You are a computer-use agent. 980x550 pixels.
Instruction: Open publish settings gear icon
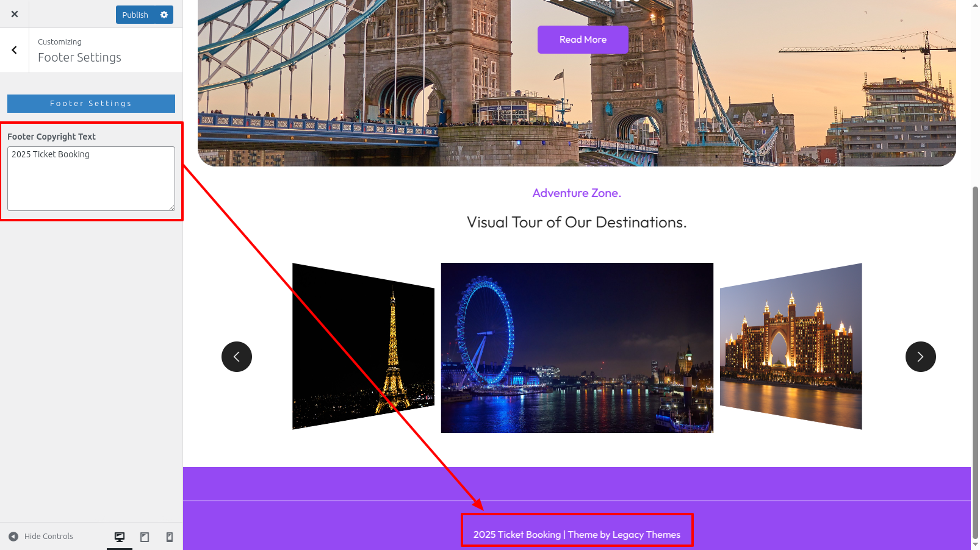[164, 15]
